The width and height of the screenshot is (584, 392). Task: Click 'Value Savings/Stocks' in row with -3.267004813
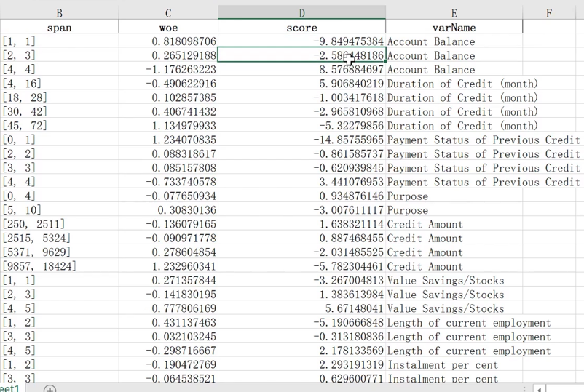coord(446,281)
